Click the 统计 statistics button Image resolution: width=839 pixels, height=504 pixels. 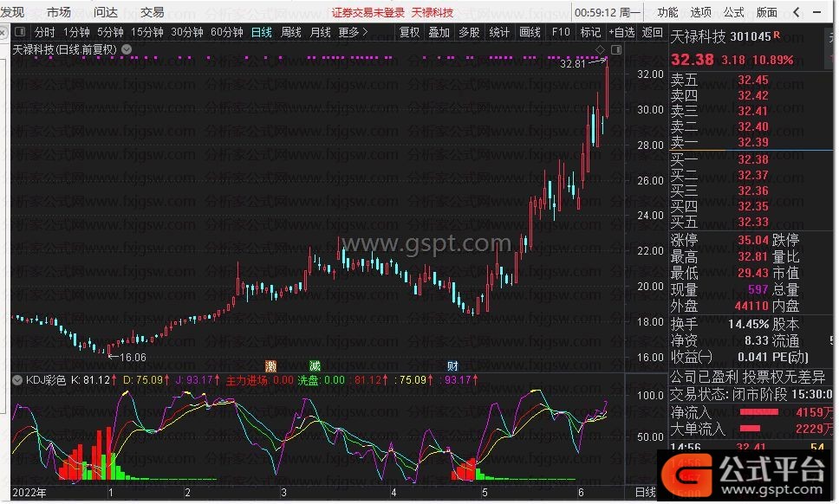pyautogui.click(x=499, y=32)
